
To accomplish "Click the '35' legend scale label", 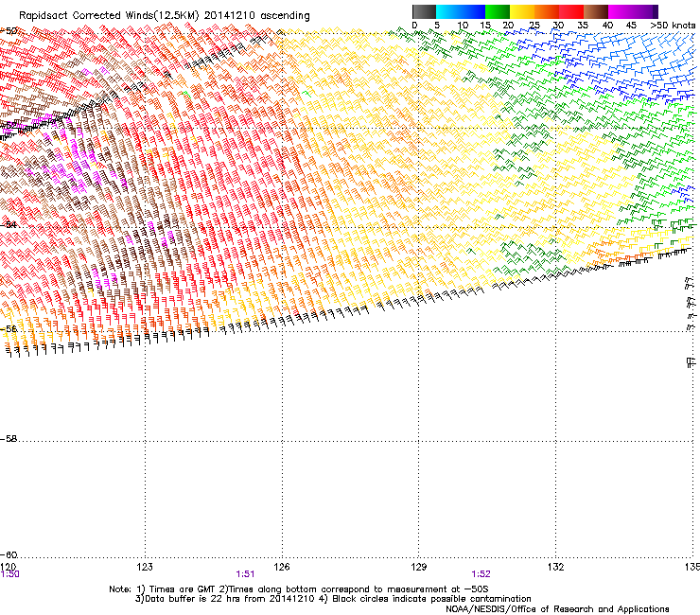I will 583,25.
